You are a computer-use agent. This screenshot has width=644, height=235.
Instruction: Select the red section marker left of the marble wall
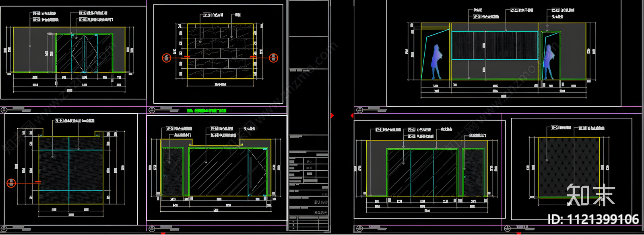point(166,58)
